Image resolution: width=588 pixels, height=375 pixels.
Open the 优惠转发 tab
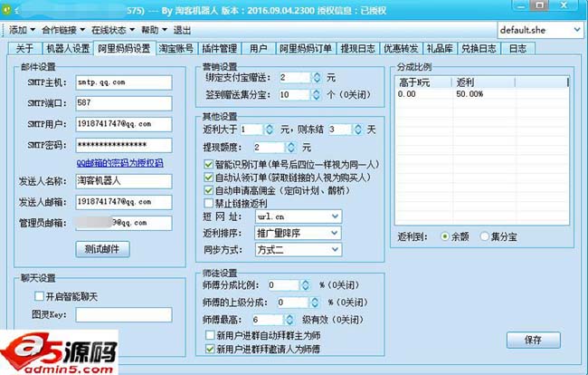coord(401,48)
